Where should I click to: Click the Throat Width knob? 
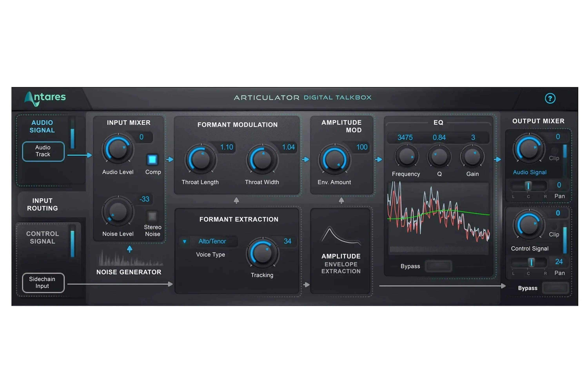click(x=262, y=159)
